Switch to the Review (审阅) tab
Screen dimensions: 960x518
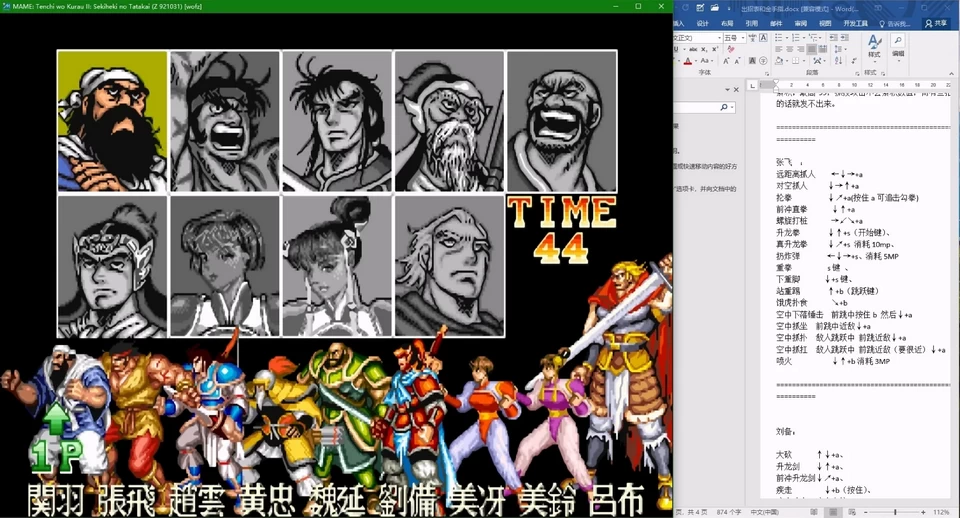coord(801,23)
